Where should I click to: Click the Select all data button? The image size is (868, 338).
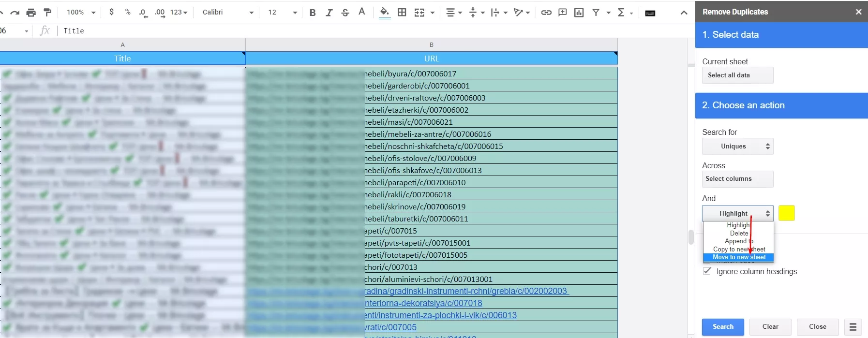[x=738, y=75]
